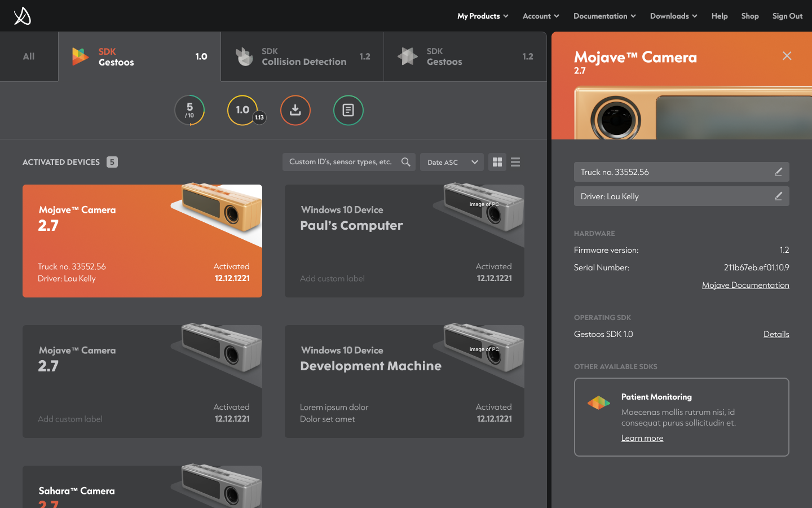812x508 pixels.
Task: Select the SDK Collision Detection tab
Action: tap(302, 56)
